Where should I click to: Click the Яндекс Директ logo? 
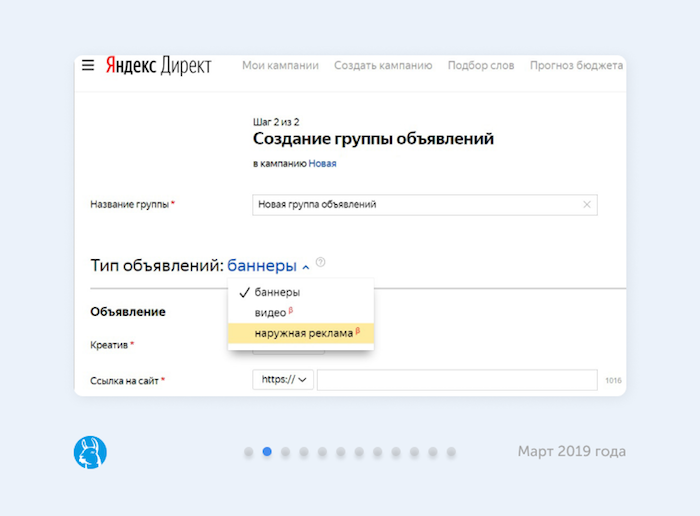158,66
